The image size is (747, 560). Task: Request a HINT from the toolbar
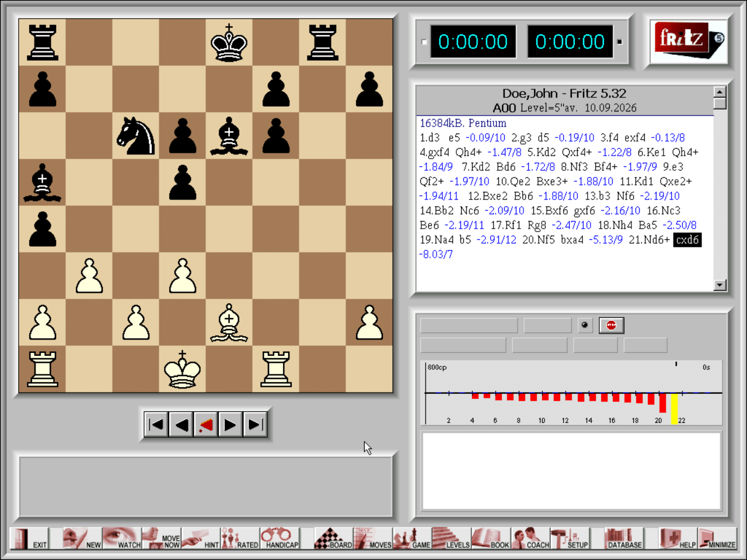pos(200,538)
